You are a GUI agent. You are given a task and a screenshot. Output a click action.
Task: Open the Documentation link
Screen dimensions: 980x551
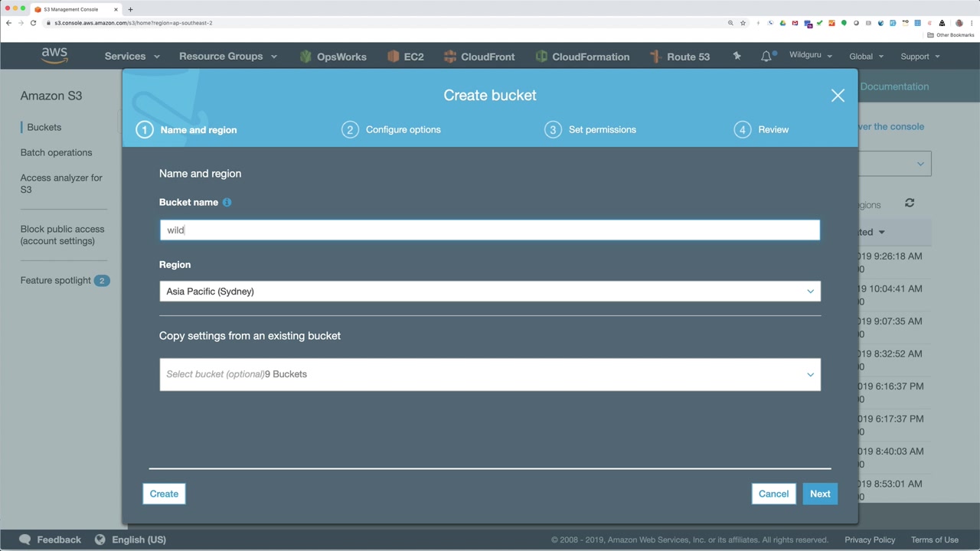[x=894, y=86]
